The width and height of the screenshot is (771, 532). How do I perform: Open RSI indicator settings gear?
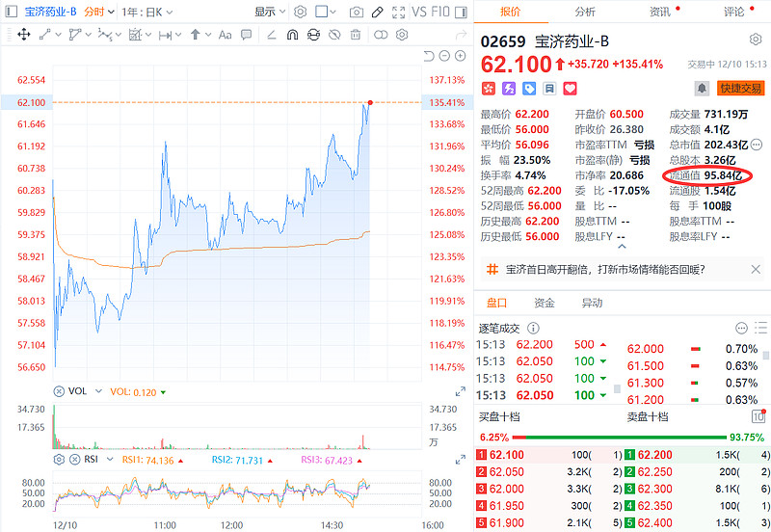pyautogui.click(x=59, y=459)
